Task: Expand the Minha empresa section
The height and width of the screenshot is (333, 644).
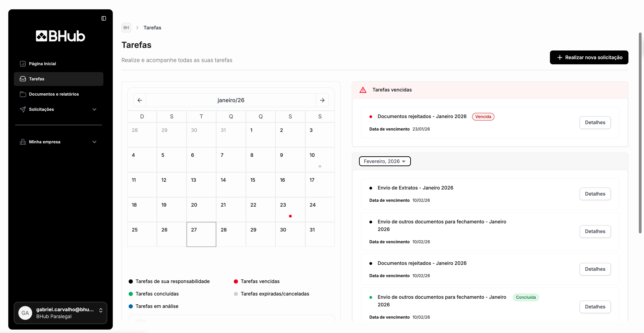Action: [x=94, y=142]
